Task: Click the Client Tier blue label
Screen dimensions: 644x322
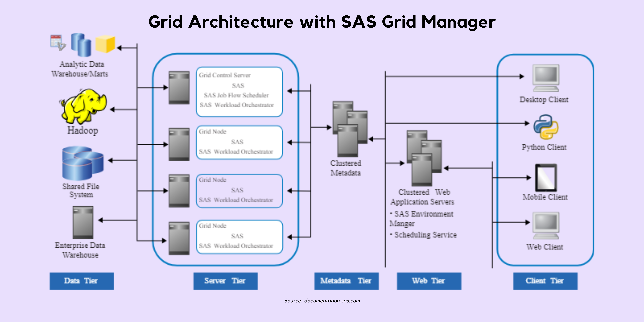Action: click(x=545, y=281)
